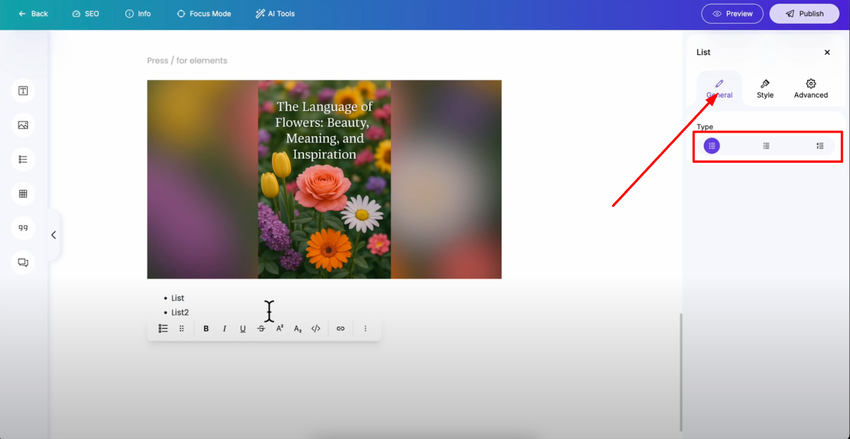This screenshot has width=850, height=439.
Task: Open the list block type dropdown
Action: 163,328
